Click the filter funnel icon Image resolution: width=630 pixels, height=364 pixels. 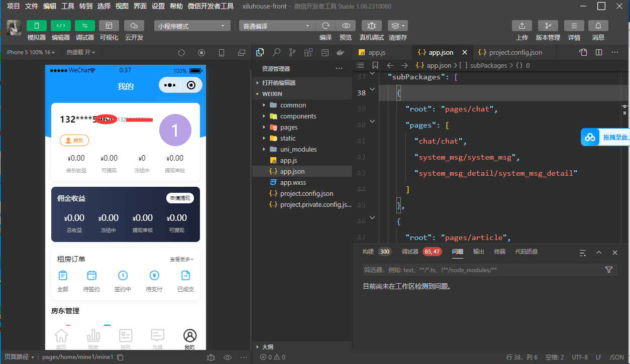point(609,270)
